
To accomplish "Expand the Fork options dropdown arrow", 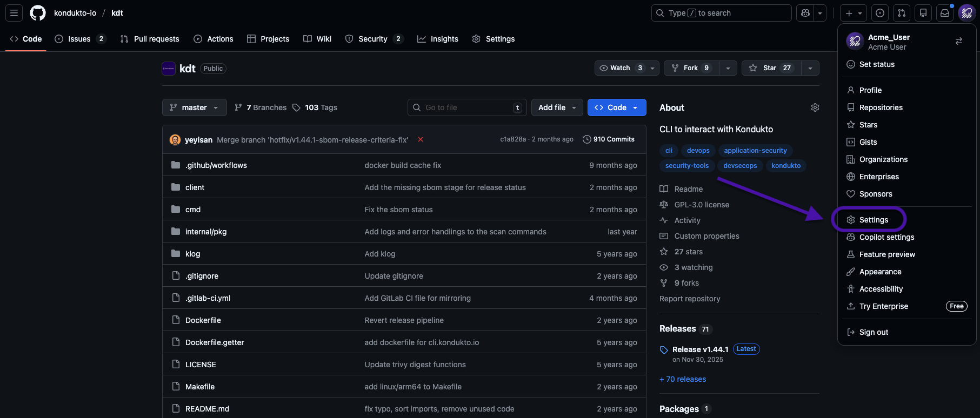I will [728, 68].
